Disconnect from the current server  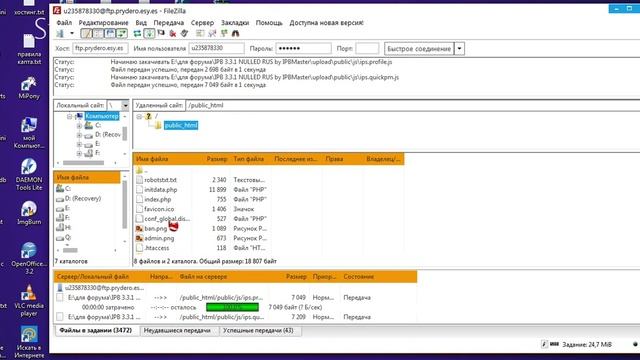click(x=173, y=33)
